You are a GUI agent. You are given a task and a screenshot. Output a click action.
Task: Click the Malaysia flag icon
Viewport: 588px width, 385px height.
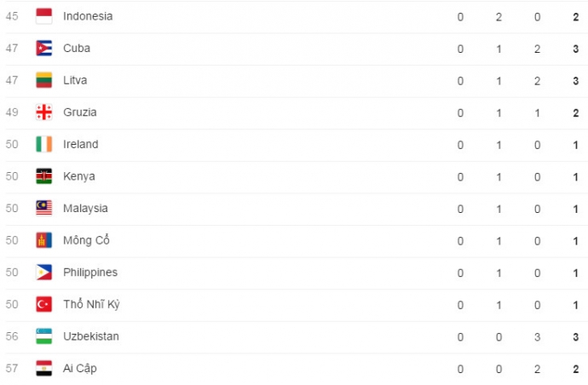(43, 208)
